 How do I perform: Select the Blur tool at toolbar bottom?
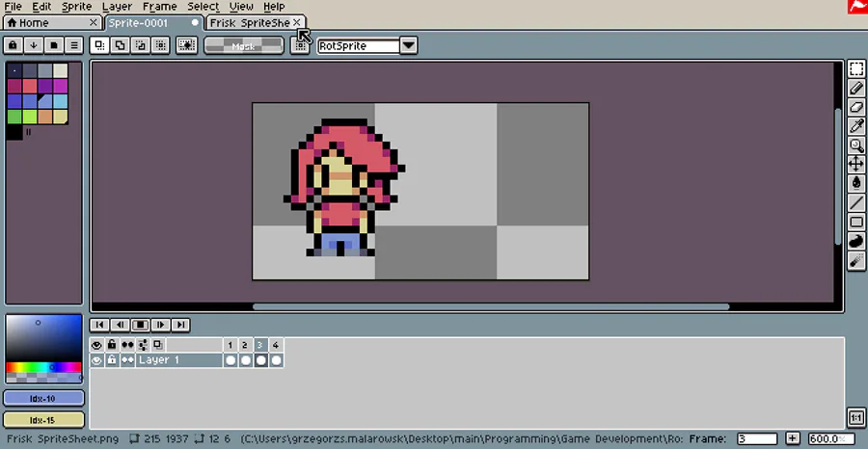click(x=856, y=260)
